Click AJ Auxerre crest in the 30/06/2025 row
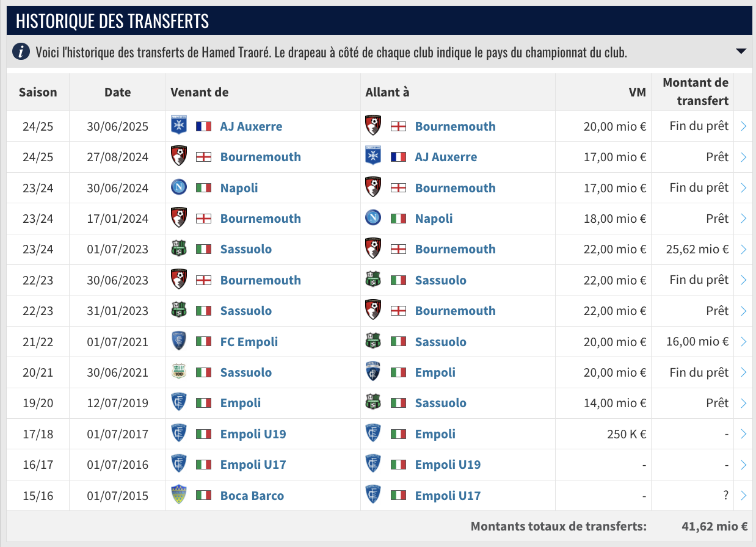Viewport: 756px width, 547px height. coord(178,126)
